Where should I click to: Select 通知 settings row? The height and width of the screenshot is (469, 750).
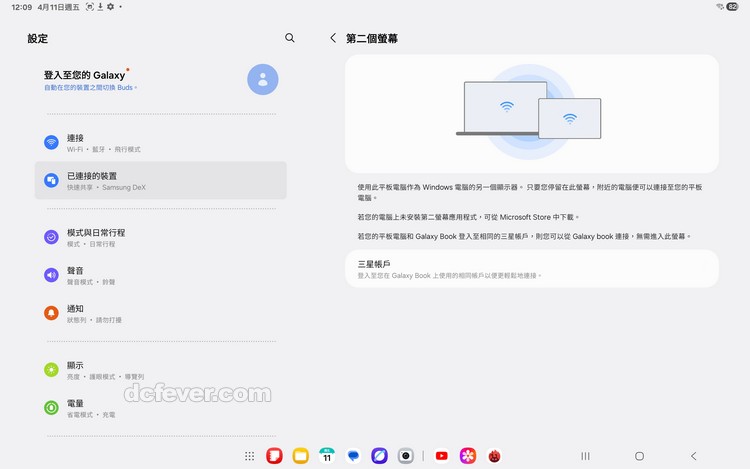point(161,313)
